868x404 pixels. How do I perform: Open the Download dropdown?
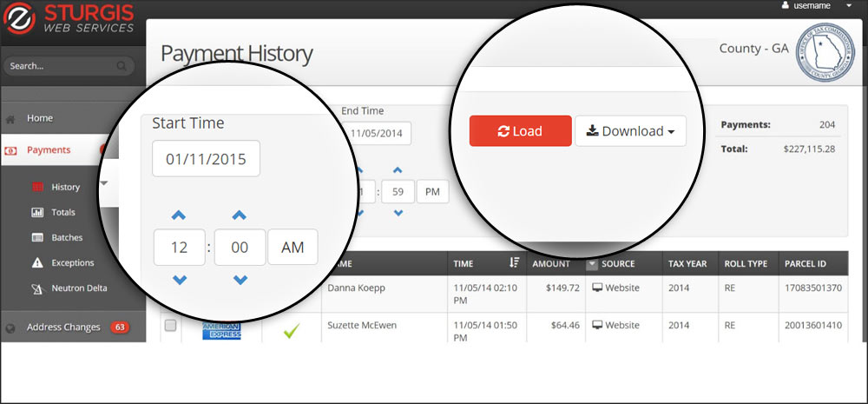tap(630, 131)
